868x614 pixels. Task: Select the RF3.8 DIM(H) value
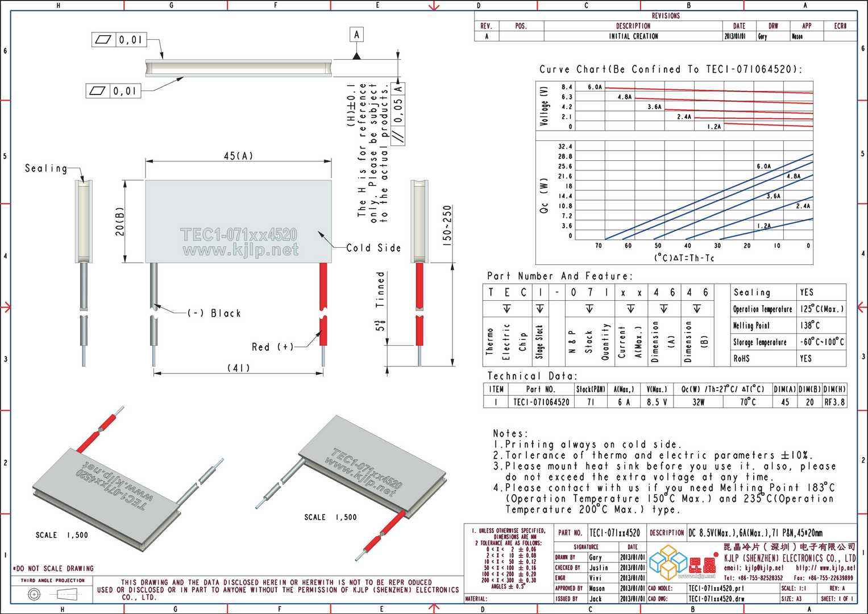coord(834,401)
